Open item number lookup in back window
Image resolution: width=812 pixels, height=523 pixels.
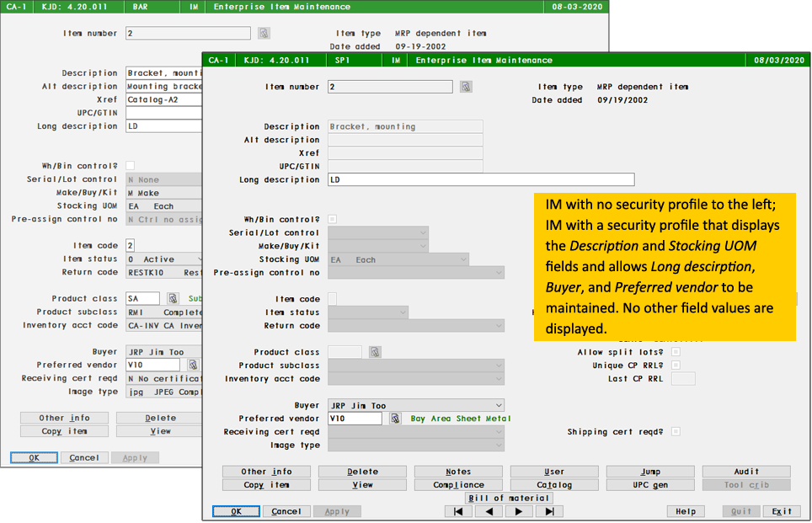pyautogui.click(x=264, y=33)
